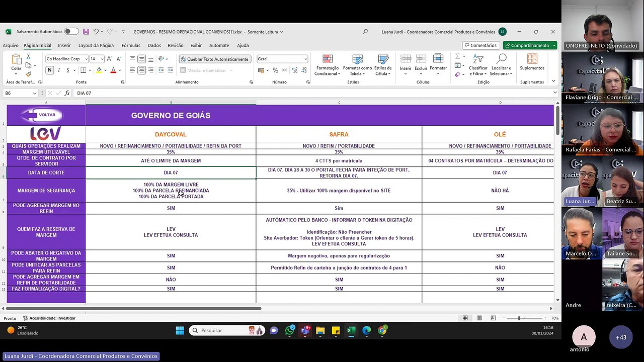Decrease font size with the A down icon
This screenshot has height=362, width=644.
click(x=119, y=59)
